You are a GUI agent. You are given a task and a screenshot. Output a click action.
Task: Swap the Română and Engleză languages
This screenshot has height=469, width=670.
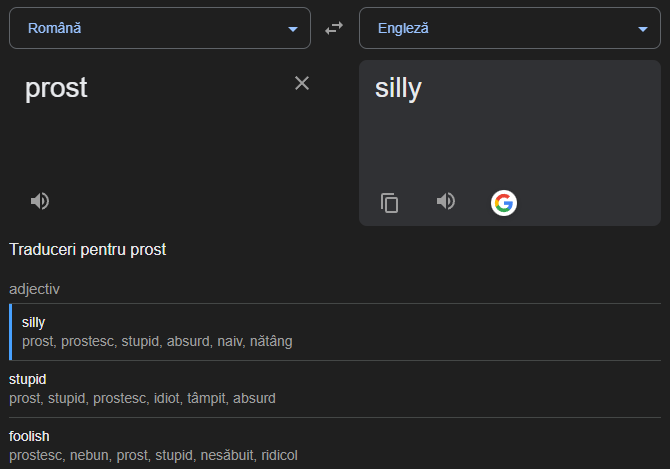pos(334,29)
